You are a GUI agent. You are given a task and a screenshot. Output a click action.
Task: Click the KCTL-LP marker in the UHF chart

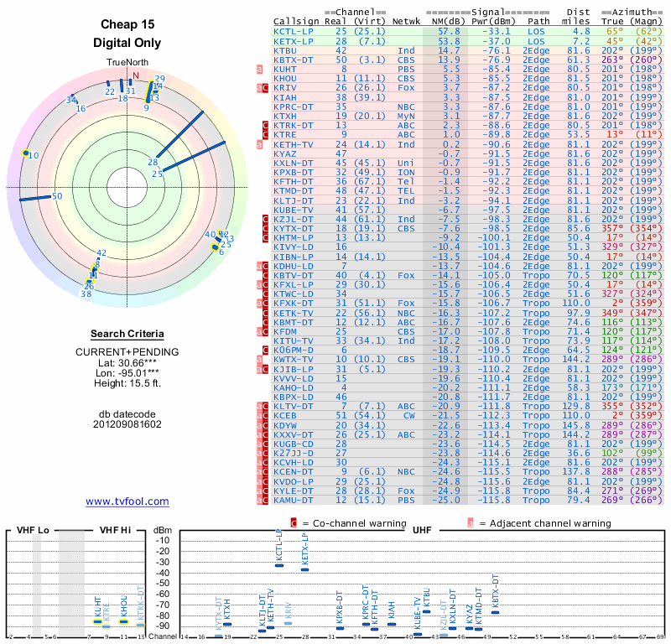point(279,566)
